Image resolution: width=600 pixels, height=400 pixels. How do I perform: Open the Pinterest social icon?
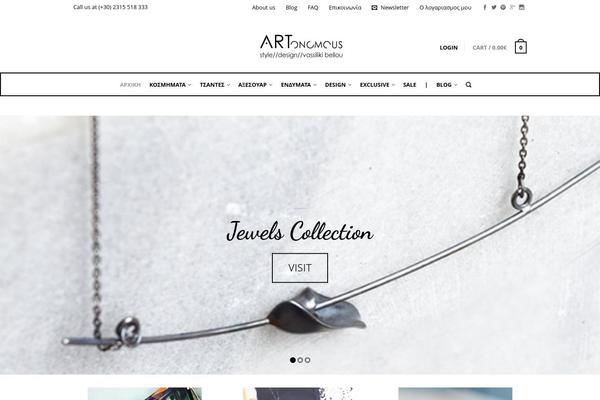tap(503, 7)
